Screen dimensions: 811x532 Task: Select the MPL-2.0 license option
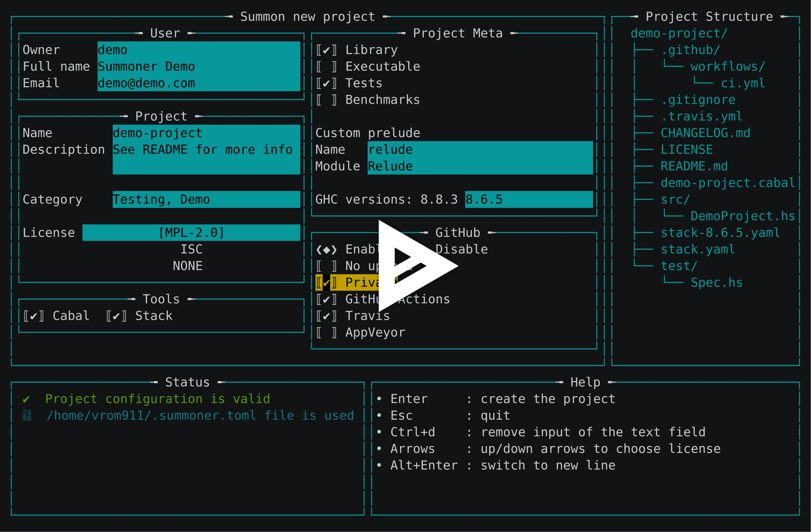[x=191, y=233]
